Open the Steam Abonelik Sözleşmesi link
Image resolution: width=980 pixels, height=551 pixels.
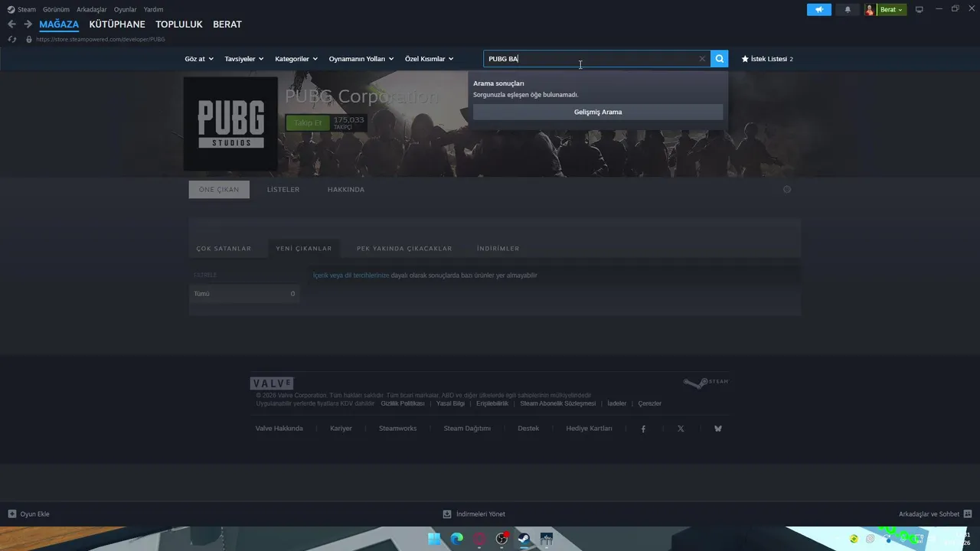click(x=558, y=403)
